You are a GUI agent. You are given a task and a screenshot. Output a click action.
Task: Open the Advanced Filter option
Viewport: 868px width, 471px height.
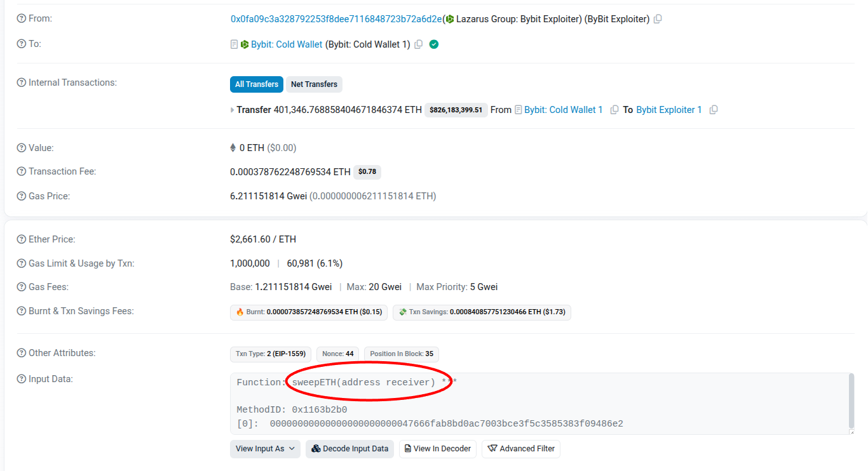point(520,449)
